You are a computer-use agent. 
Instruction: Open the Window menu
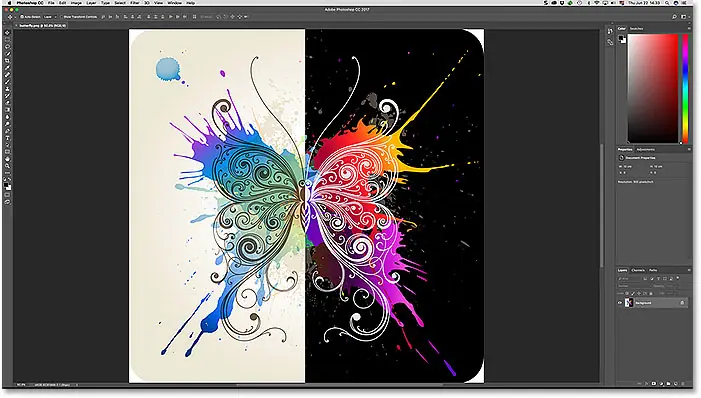tap(174, 3)
